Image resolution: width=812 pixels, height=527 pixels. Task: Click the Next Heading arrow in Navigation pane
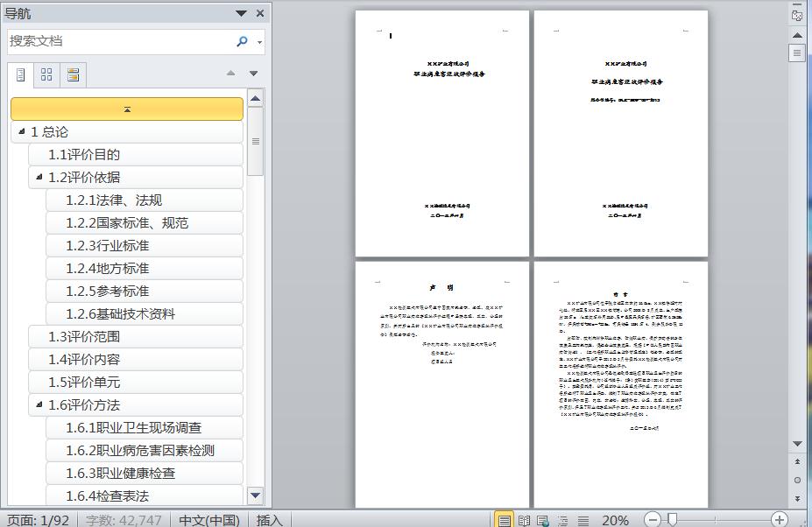tap(252, 74)
